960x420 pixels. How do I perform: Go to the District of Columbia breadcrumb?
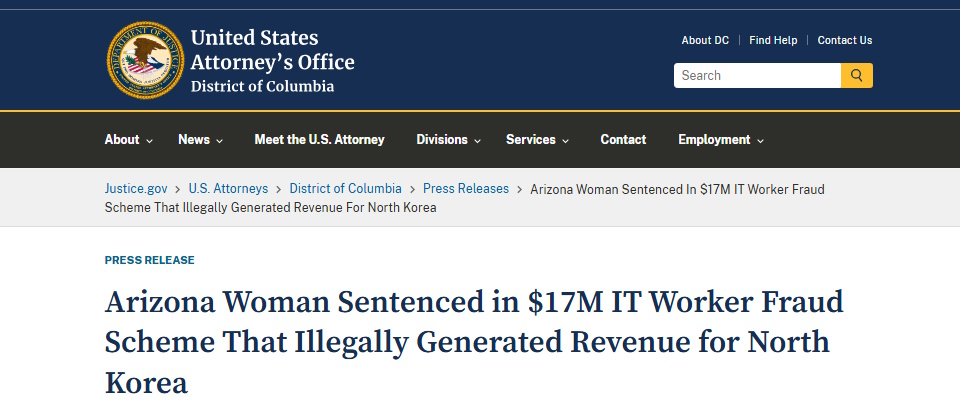346,189
